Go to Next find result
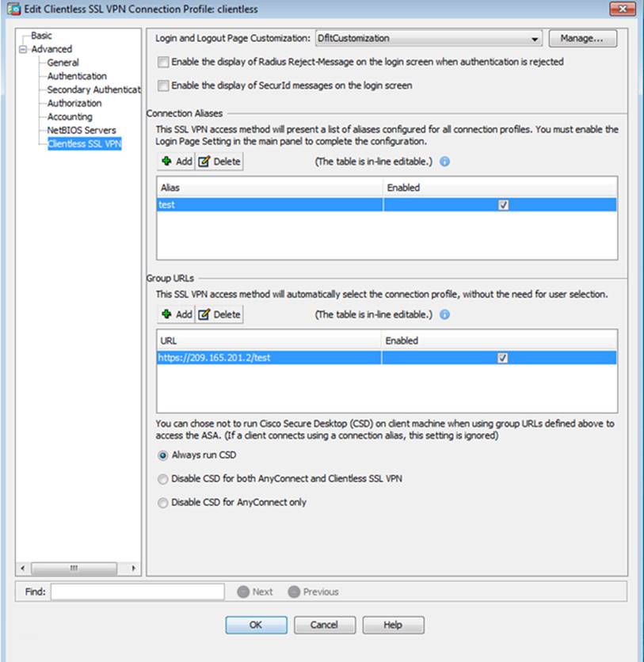 [x=255, y=592]
